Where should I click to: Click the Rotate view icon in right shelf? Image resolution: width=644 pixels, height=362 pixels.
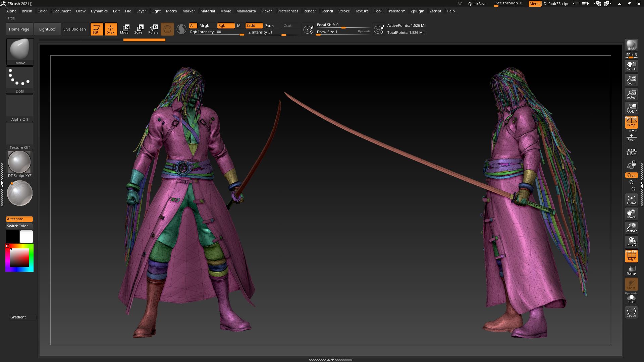point(631,242)
